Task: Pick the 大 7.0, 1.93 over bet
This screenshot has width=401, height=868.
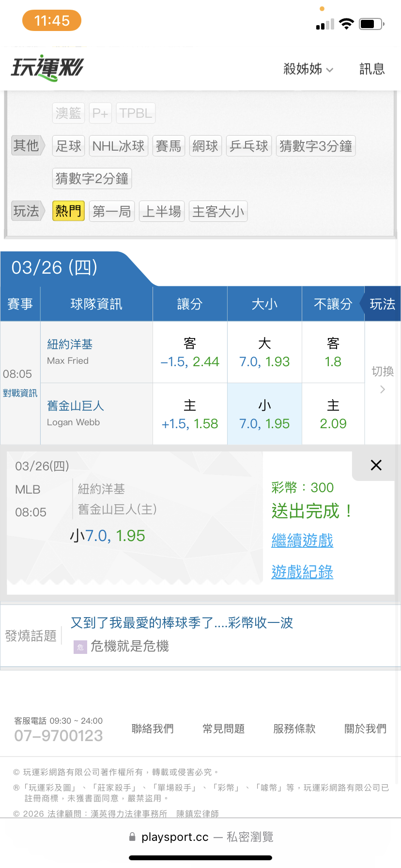Action: (x=264, y=353)
